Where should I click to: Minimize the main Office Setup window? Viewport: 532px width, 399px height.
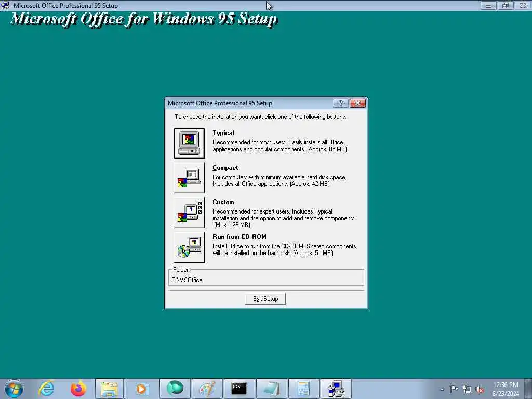coord(488,5)
